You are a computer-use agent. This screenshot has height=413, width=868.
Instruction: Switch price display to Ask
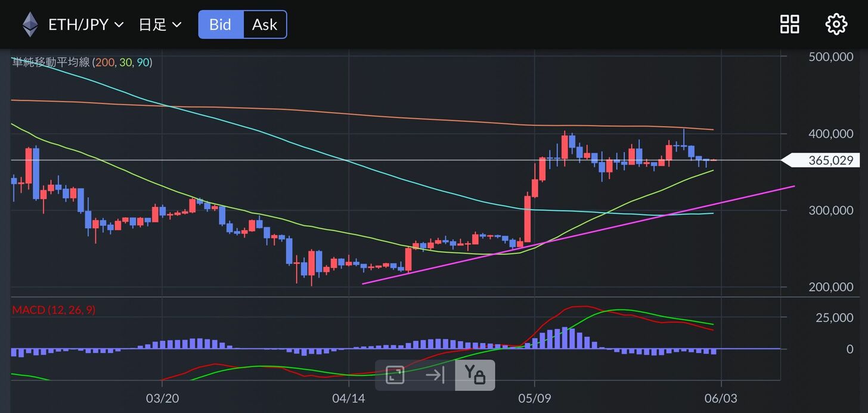pyautogui.click(x=265, y=24)
